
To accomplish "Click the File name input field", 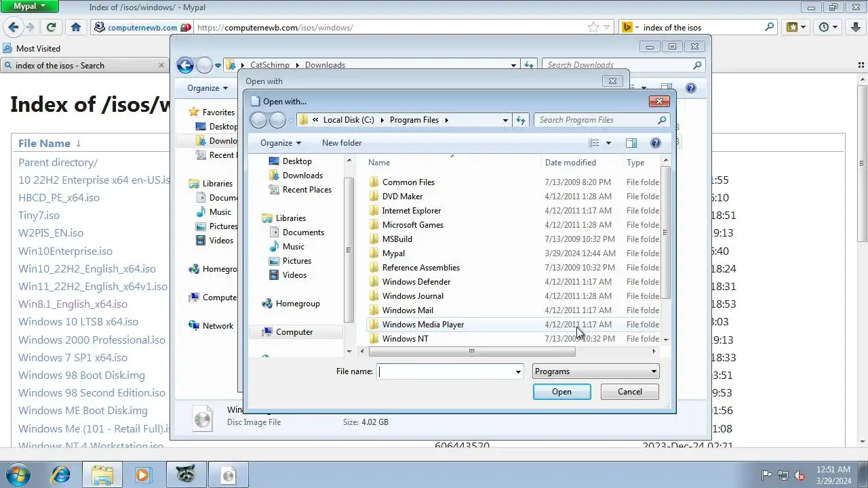I will 446,371.
